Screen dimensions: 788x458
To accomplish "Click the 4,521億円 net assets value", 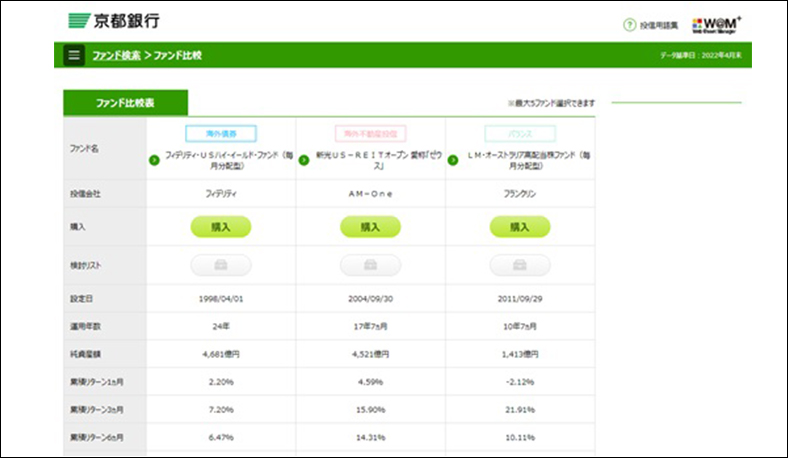I will click(x=370, y=354).
